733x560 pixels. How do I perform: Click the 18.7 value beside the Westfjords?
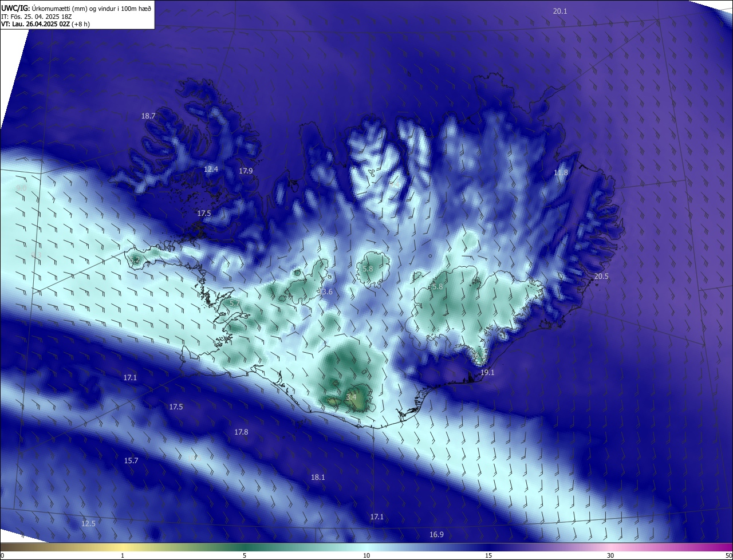point(148,116)
